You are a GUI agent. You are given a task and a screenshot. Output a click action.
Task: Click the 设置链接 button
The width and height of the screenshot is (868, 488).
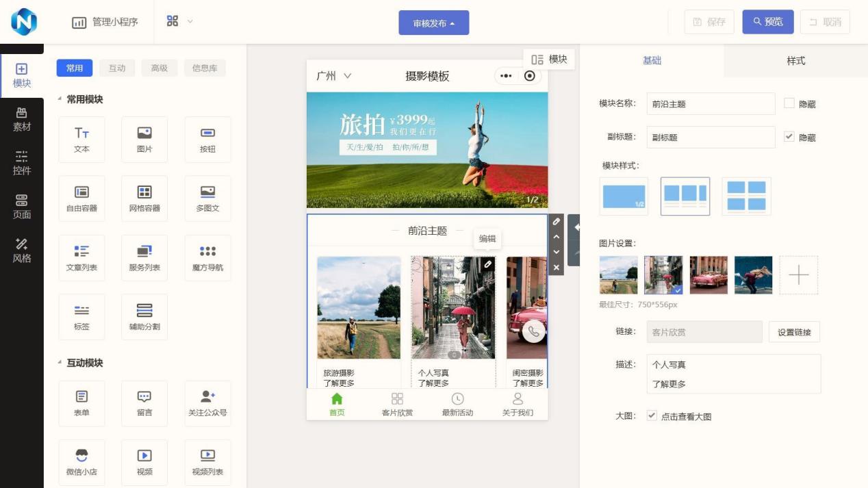(x=794, y=332)
